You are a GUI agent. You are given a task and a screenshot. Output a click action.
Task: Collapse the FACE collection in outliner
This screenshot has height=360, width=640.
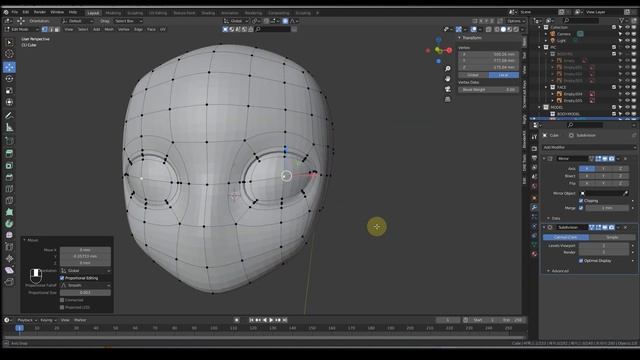tap(546, 87)
